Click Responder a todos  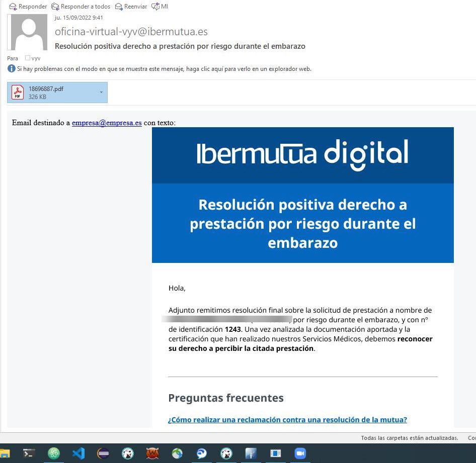81,7
